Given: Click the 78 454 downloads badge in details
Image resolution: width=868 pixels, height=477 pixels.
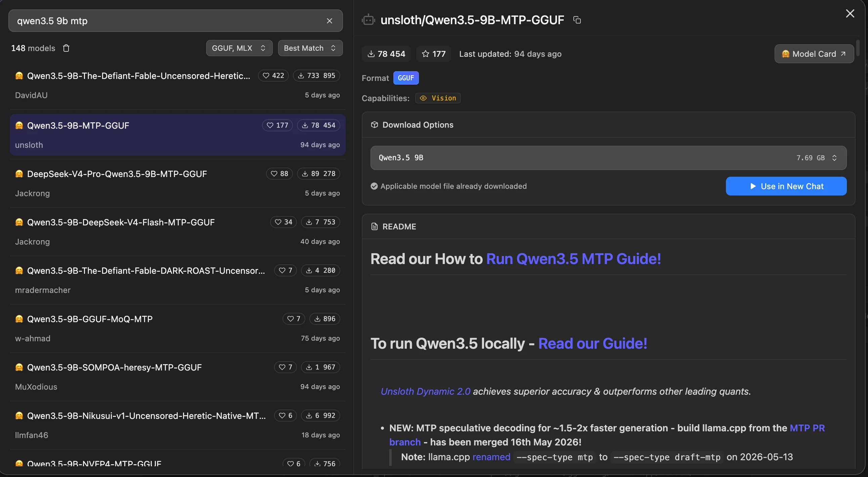Looking at the screenshot, I should click(x=386, y=54).
